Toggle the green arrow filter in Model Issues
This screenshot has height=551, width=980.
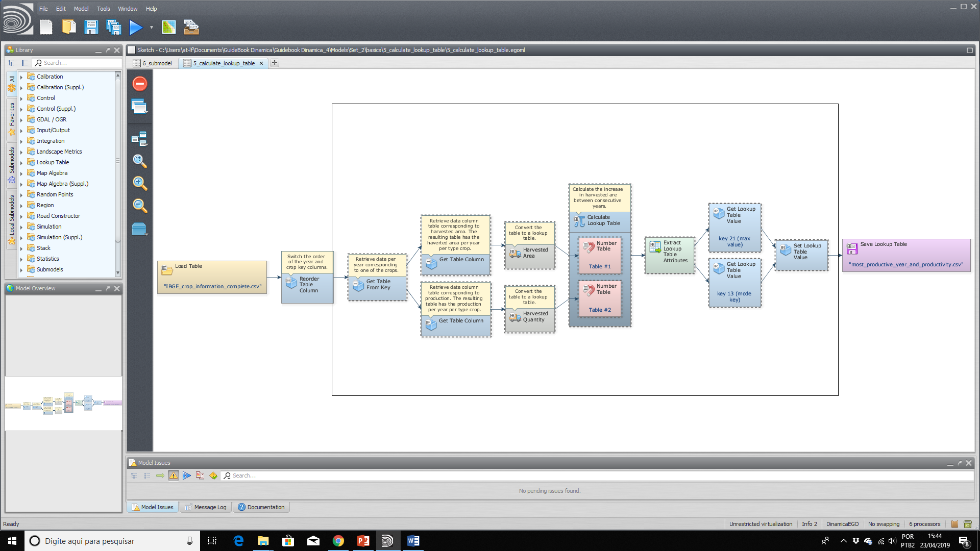(x=160, y=475)
